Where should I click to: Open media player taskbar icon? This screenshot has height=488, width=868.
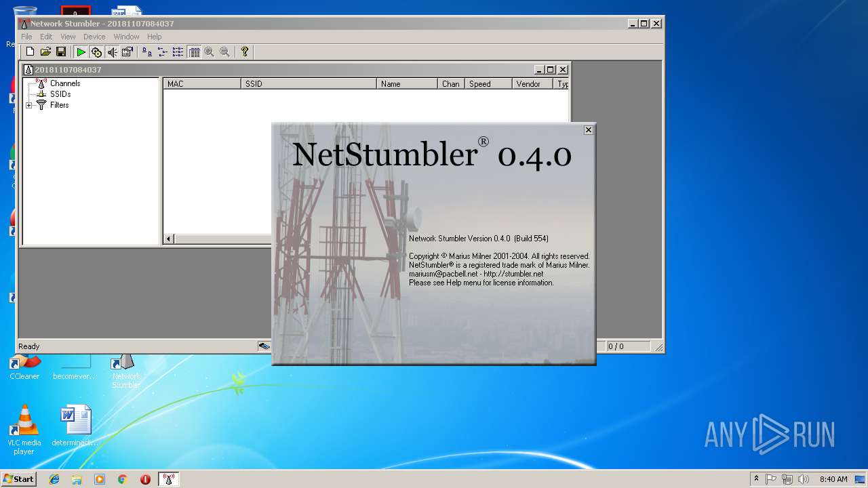pos(100,479)
